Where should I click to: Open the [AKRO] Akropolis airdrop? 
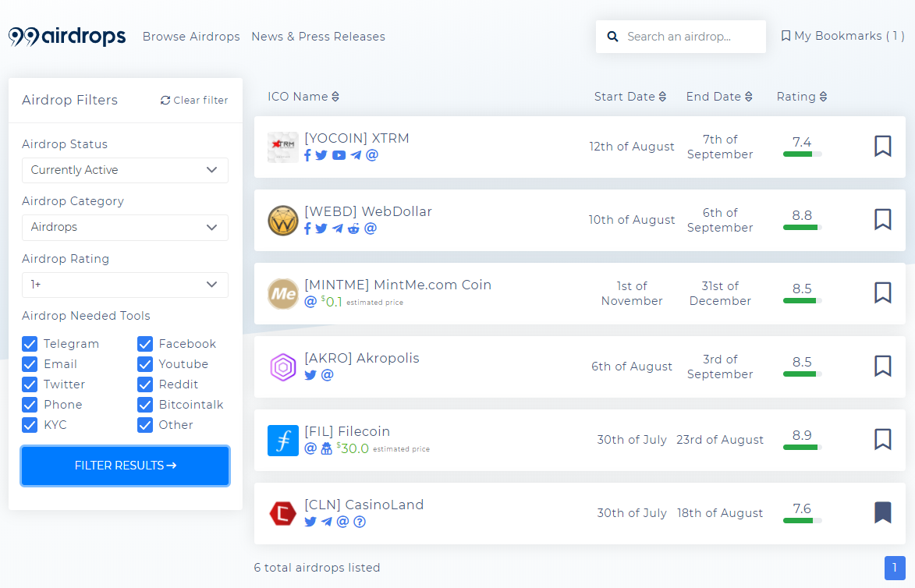(362, 358)
